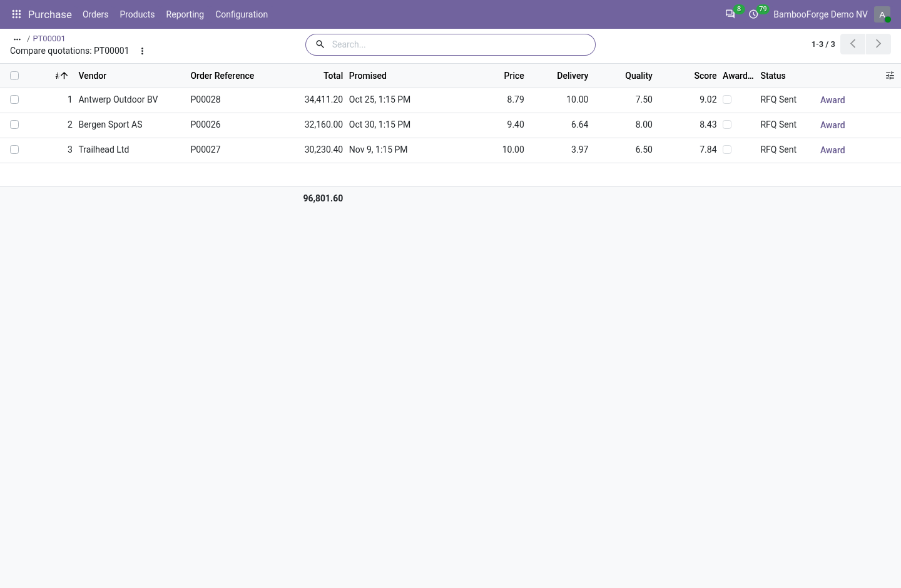Viewport: 901px width, 588px height.
Task: Award the Trailhead Ltd quotation
Action: point(832,150)
